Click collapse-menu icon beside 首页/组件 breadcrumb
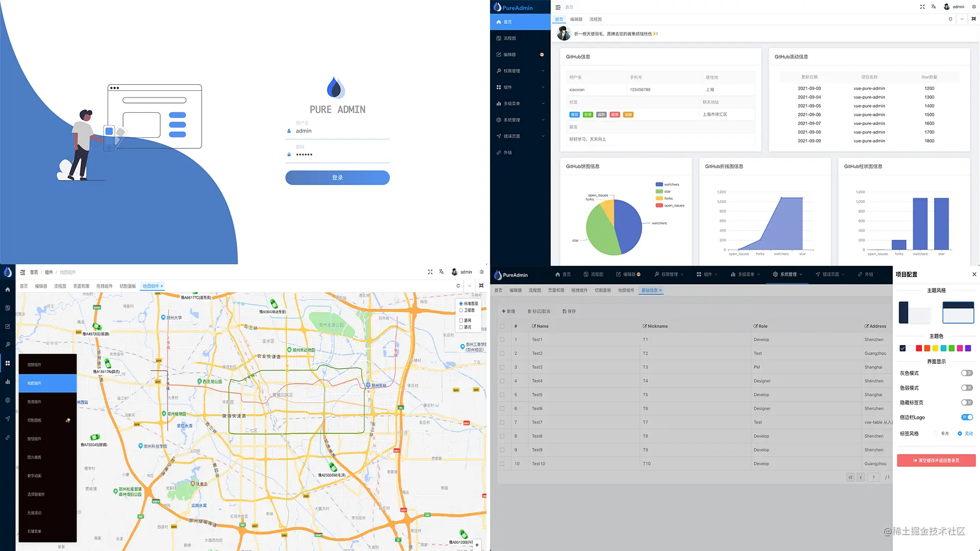Image resolution: width=980 pixels, height=551 pixels. [x=22, y=272]
